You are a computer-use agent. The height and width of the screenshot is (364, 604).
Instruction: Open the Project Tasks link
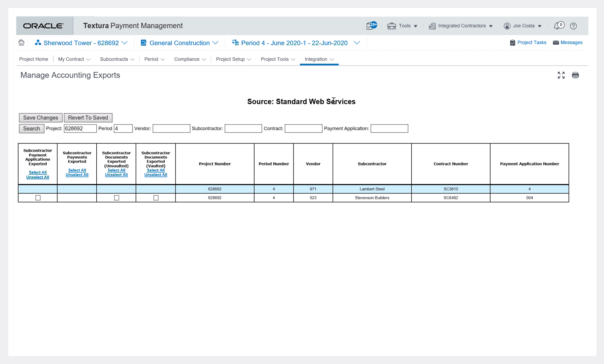point(532,43)
